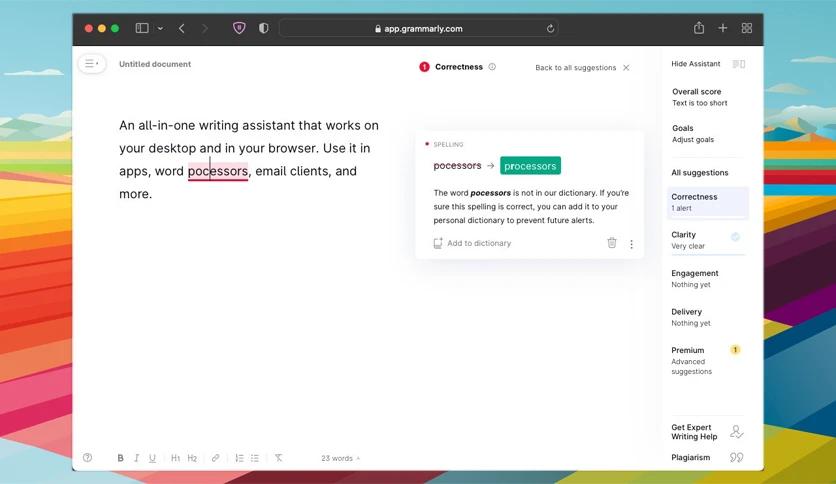This screenshot has height=484, width=836.
Task: Open the Safari share icon
Action: pyautogui.click(x=698, y=28)
